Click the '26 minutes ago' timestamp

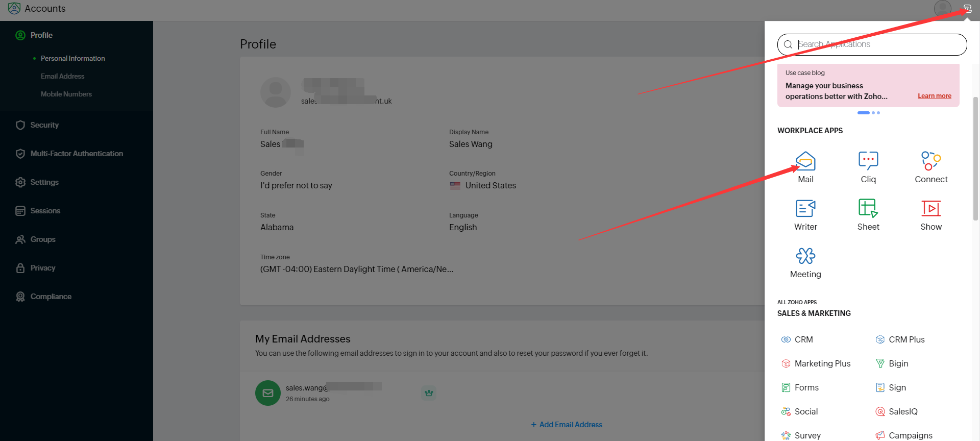[x=308, y=399]
